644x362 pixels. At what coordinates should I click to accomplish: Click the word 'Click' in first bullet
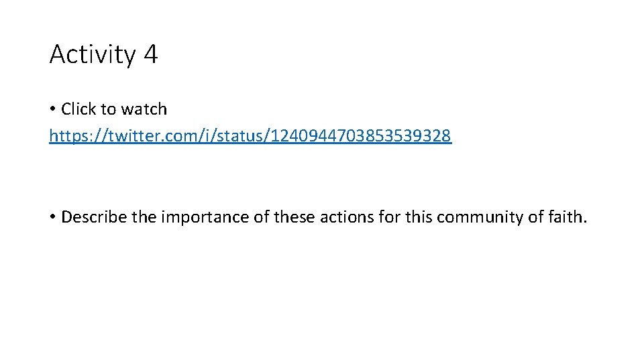click(78, 109)
